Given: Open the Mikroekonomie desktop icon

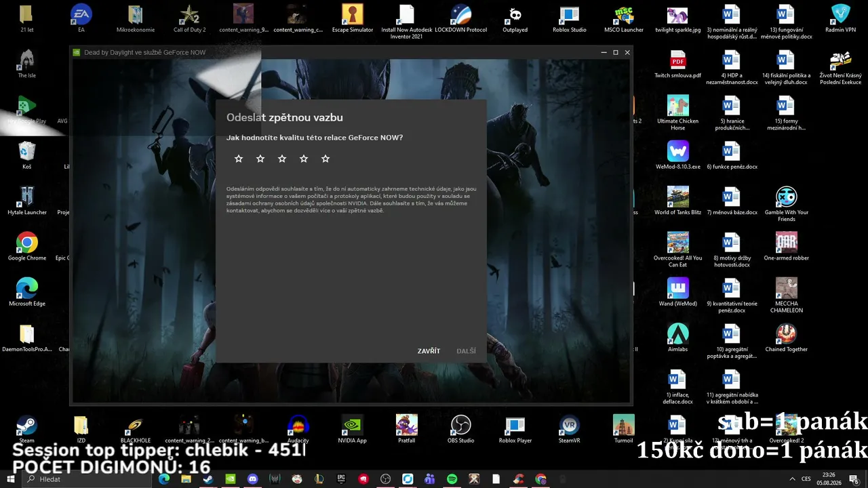Looking at the screenshot, I should click(x=136, y=18).
